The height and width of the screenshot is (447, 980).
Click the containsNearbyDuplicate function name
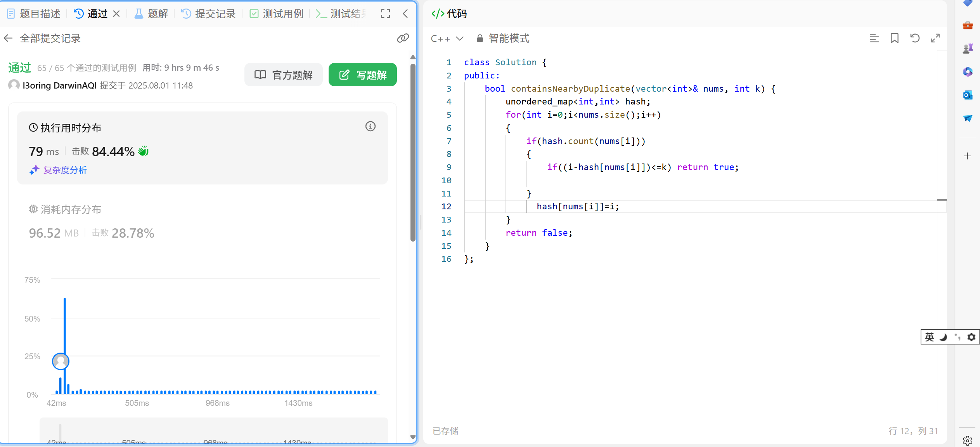click(570, 89)
